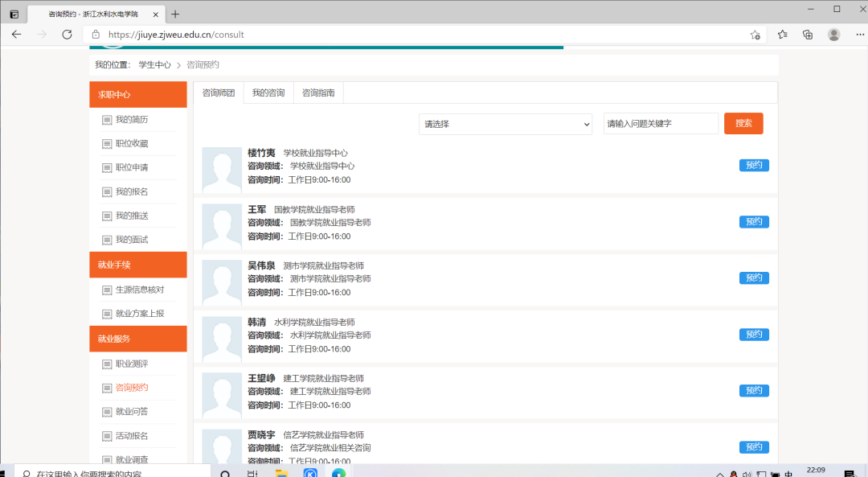Go back to the previous page
868x477 pixels.
click(17, 35)
